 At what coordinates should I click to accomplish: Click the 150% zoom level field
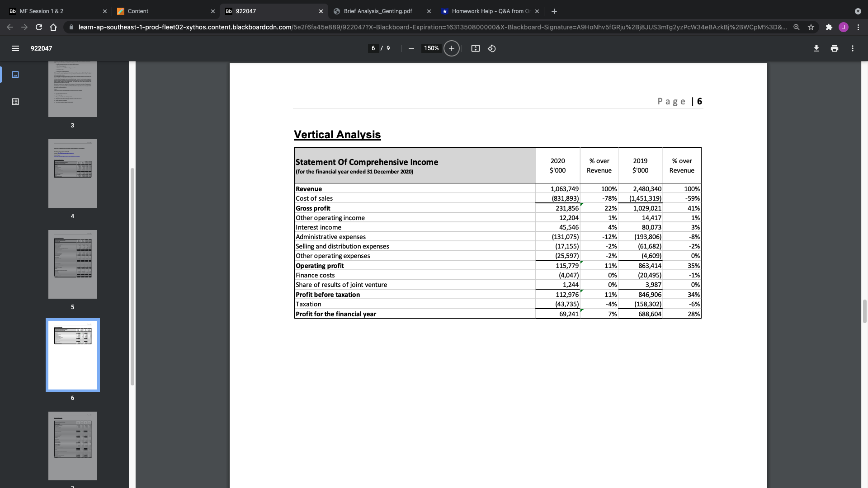pos(431,48)
